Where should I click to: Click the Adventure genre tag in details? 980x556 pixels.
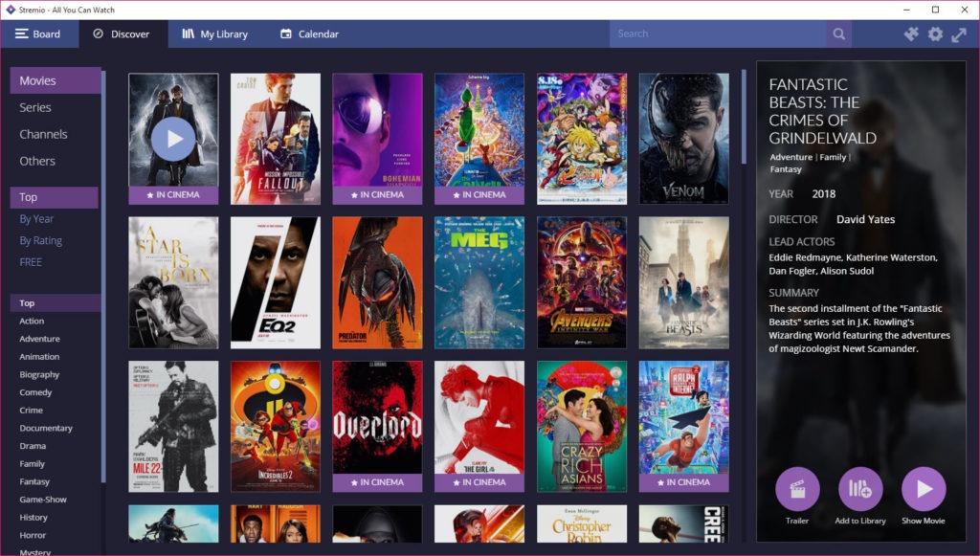point(791,158)
